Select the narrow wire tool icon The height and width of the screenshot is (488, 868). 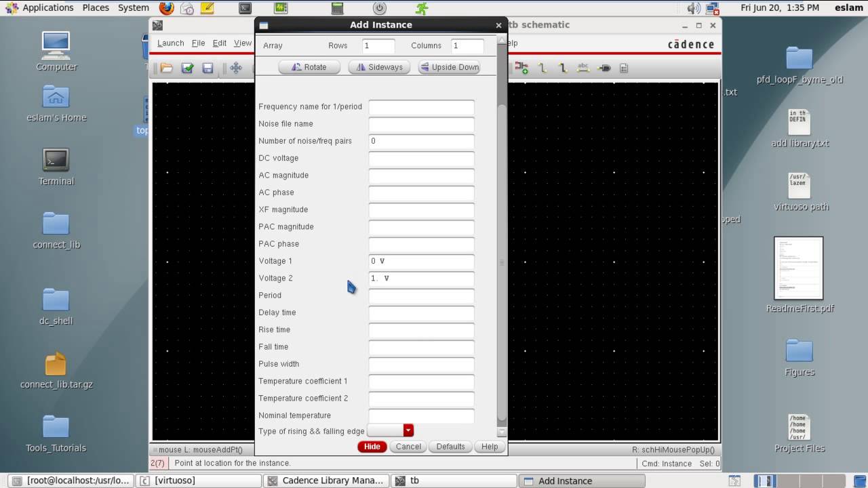coord(542,68)
